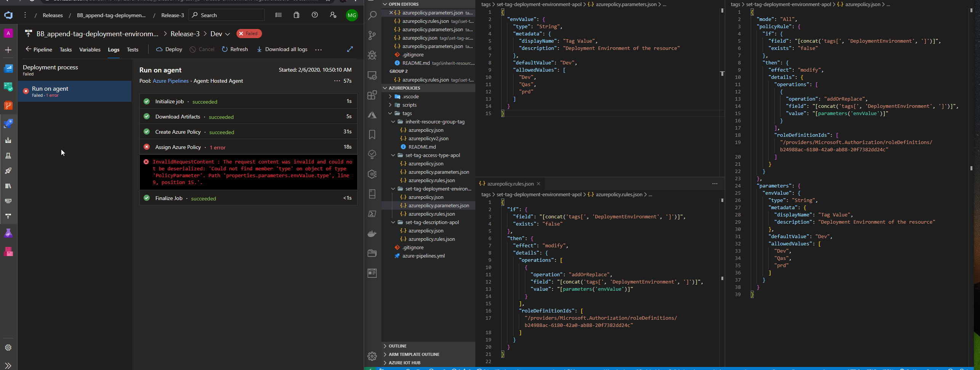
Task: Click the User settings icon
Action: click(x=333, y=15)
